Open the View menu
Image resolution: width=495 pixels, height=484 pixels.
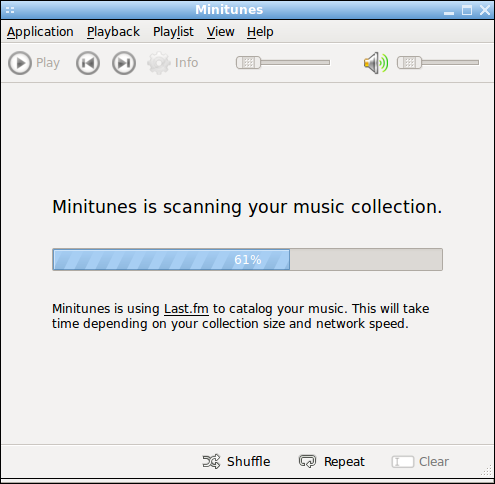click(220, 32)
